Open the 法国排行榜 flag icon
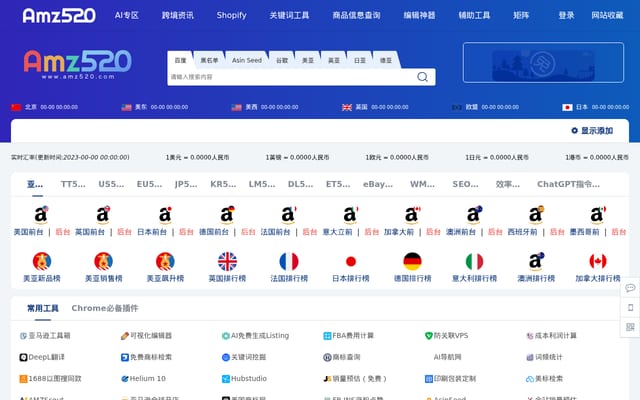 coord(289,262)
